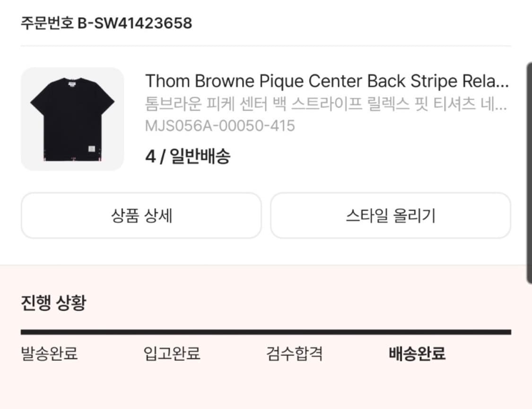Tap the black t-shirt product thumbnail
532x409 pixels.
[72, 119]
